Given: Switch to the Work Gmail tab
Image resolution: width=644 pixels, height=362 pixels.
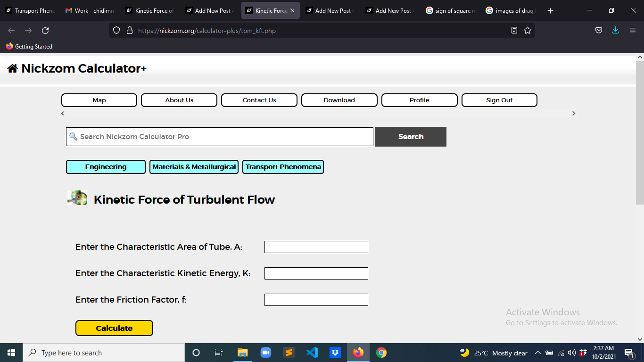Looking at the screenshot, I should pos(90,10).
